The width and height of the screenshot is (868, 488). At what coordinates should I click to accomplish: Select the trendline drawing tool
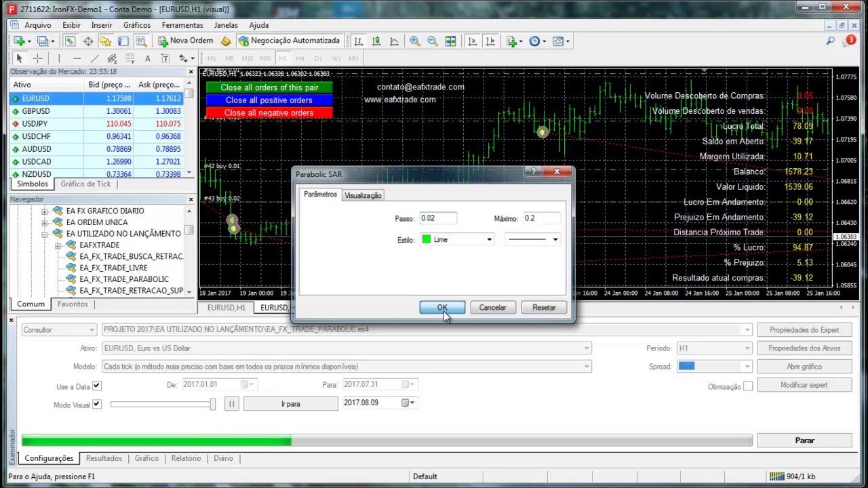tap(94, 59)
